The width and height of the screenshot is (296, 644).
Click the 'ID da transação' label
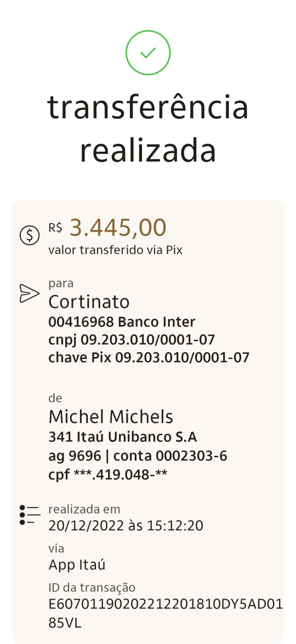pyautogui.click(x=92, y=588)
